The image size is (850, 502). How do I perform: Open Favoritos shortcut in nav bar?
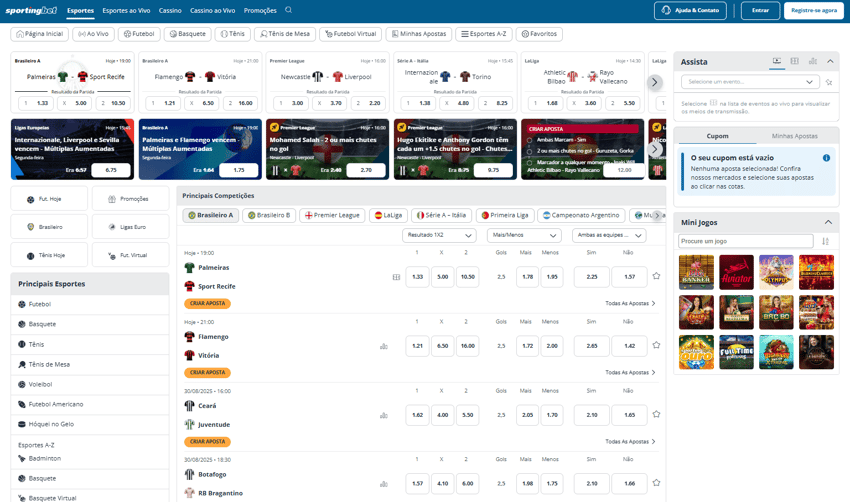[539, 34]
